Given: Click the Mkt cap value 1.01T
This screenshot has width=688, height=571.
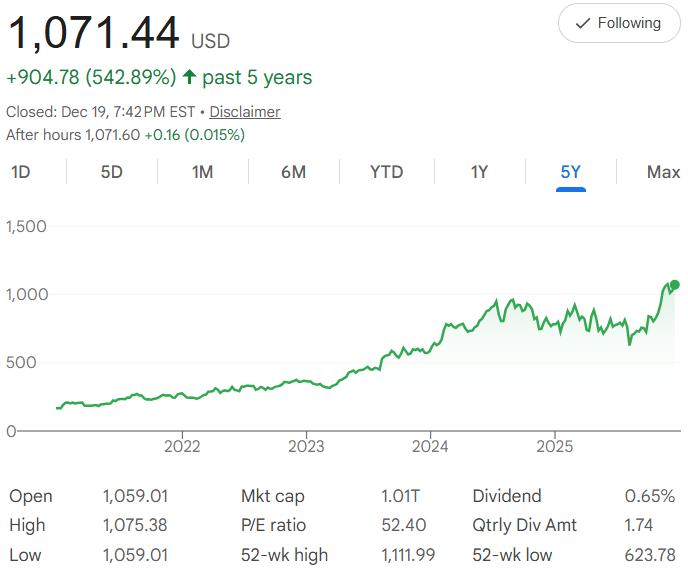Looking at the screenshot, I should 401,496.
